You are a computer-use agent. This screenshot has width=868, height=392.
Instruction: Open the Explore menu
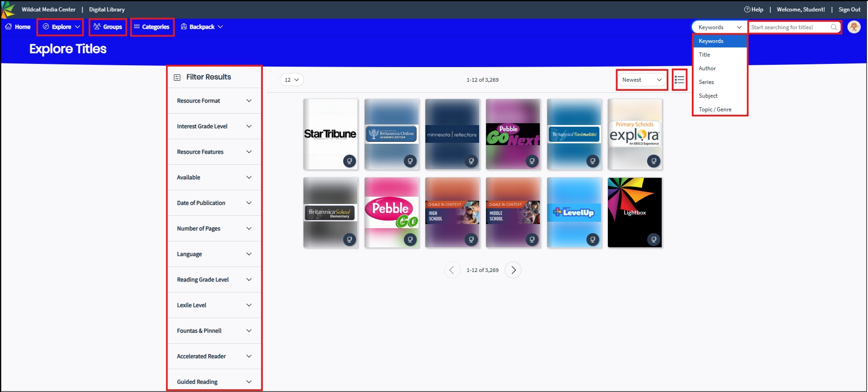tap(61, 27)
